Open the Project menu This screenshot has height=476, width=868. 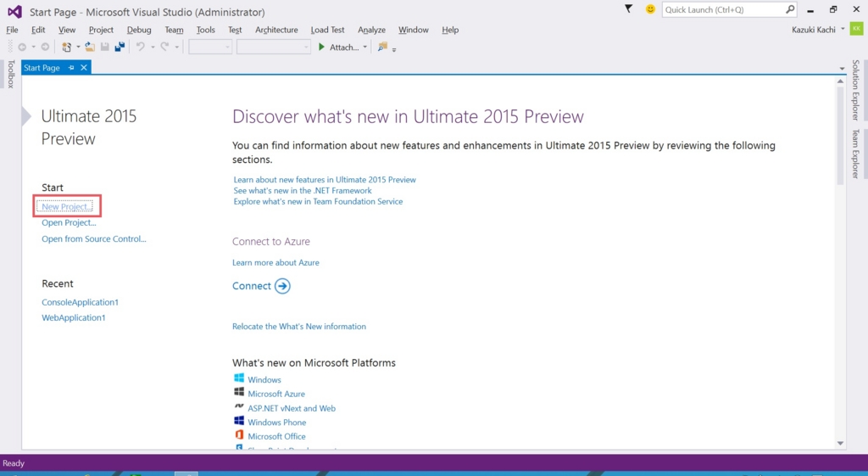(101, 30)
